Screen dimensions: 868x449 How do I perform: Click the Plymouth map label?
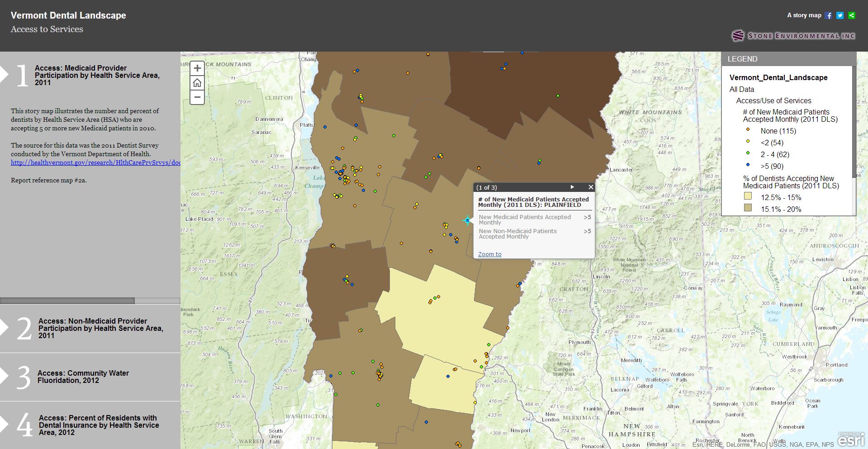coord(580,342)
